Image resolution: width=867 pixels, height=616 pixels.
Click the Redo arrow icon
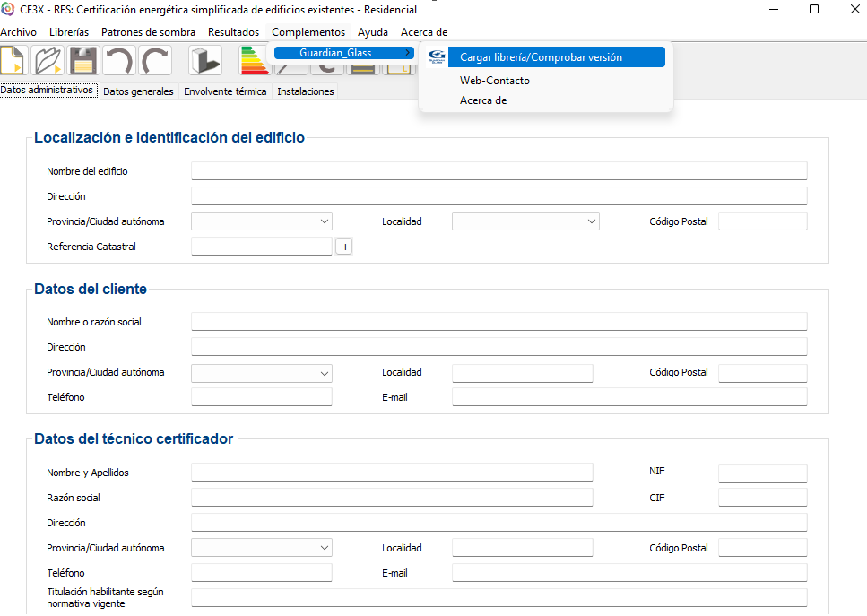point(154,60)
